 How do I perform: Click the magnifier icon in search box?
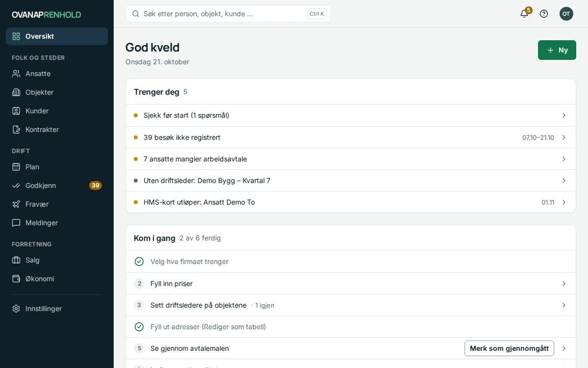(x=136, y=14)
